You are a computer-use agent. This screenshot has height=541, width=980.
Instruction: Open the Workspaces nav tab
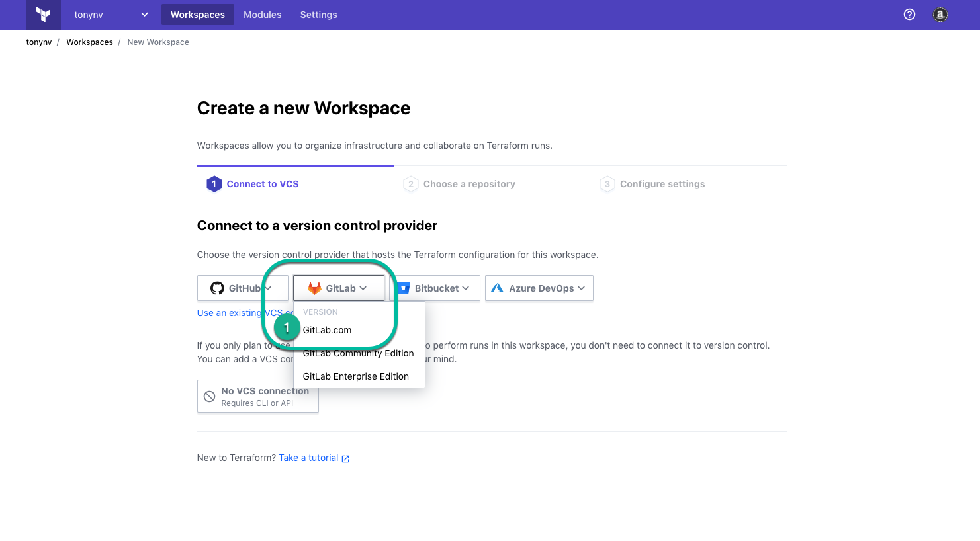[x=198, y=15]
